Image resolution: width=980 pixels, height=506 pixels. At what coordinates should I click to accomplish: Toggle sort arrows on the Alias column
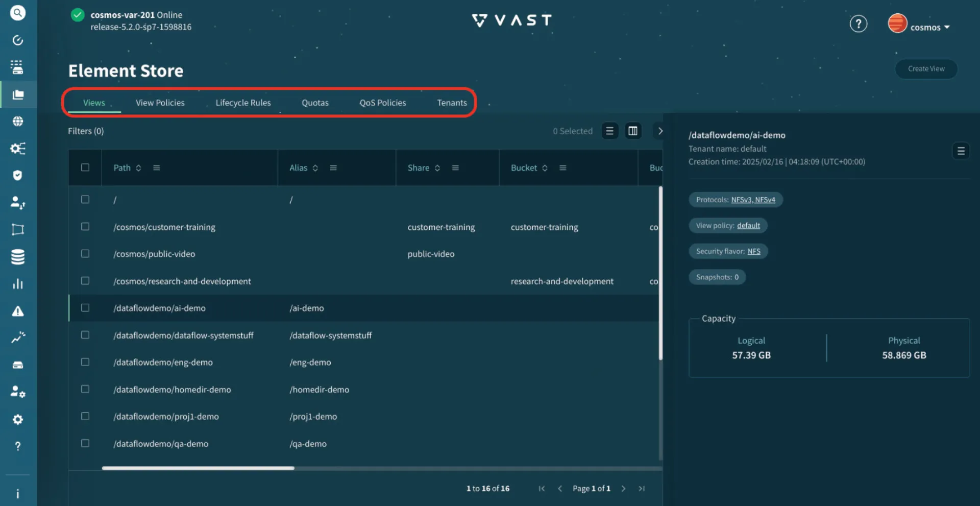coord(315,168)
